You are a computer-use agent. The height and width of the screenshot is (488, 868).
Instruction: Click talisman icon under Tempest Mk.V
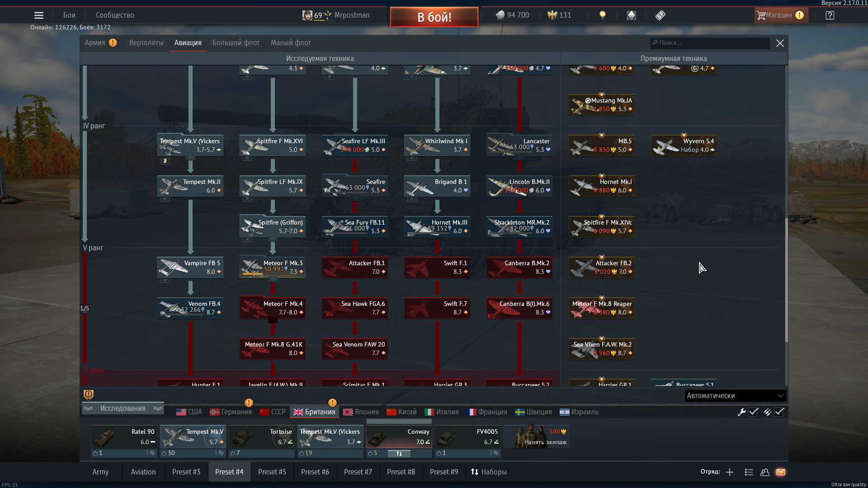pos(165,160)
